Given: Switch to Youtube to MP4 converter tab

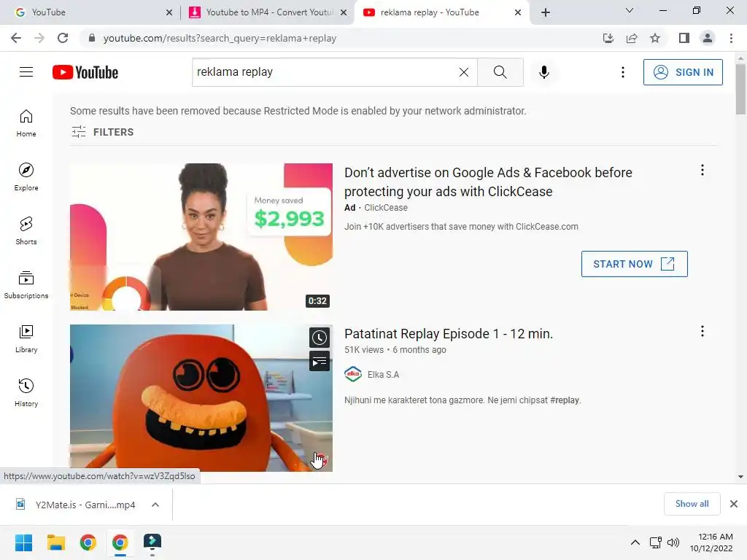Looking at the screenshot, I should pyautogui.click(x=268, y=12).
